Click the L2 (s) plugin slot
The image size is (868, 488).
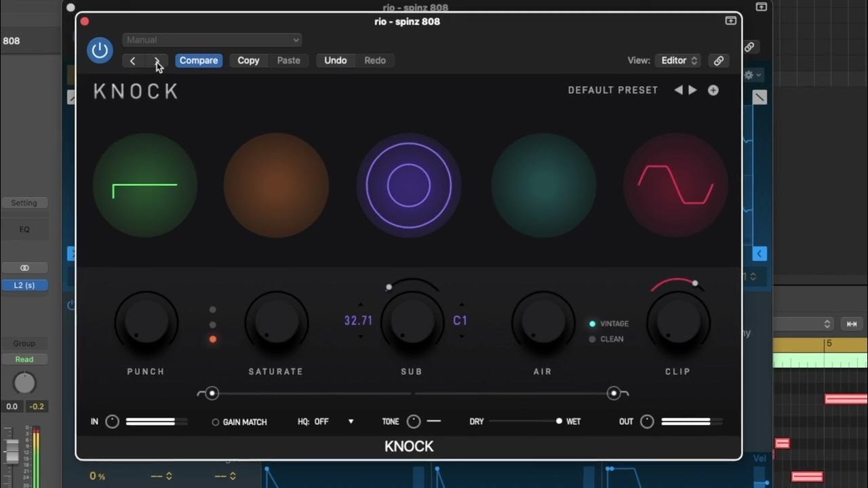point(24,285)
